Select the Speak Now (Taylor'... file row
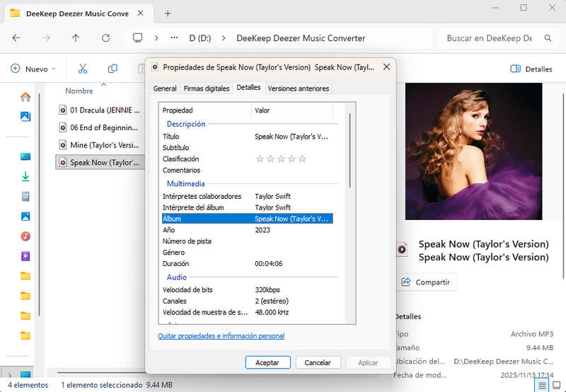The image size is (566, 392). click(x=100, y=163)
